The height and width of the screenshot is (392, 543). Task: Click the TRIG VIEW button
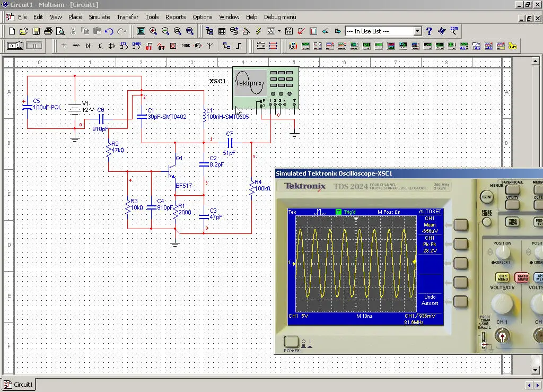point(513,221)
